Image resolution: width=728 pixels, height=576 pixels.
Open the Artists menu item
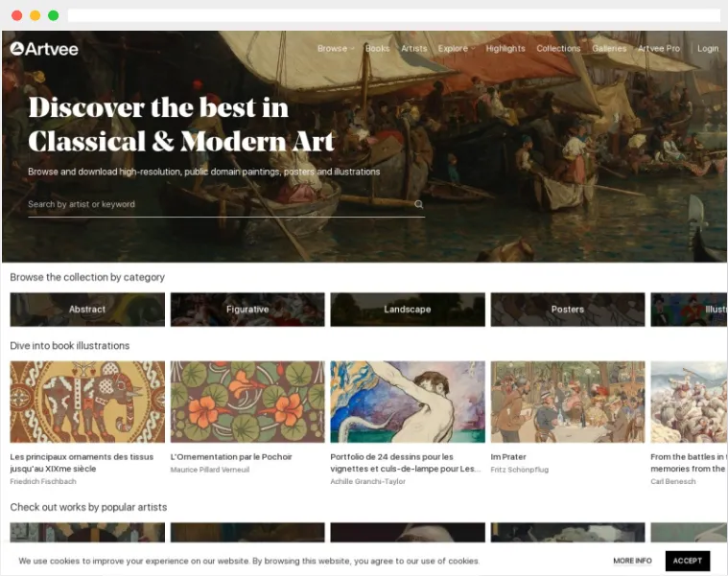tap(413, 48)
